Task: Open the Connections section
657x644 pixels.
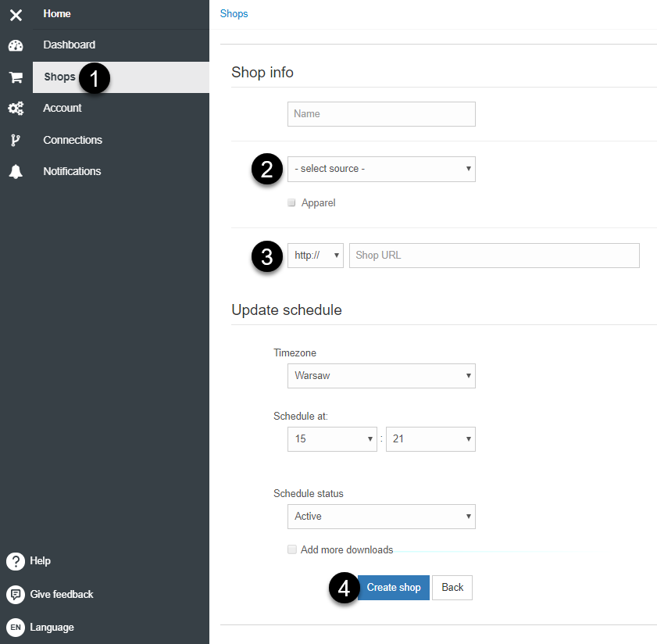Action: pyautogui.click(x=73, y=140)
